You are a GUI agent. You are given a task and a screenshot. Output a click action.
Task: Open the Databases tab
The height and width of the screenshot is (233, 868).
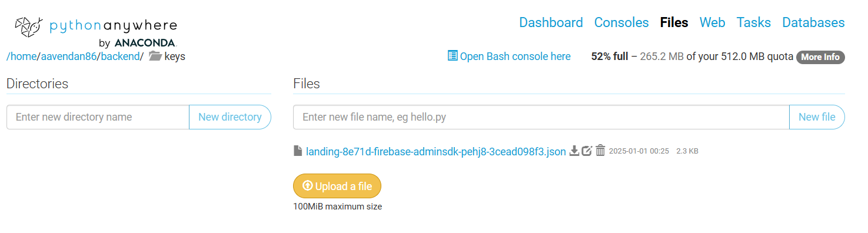[x=813, y=22]
